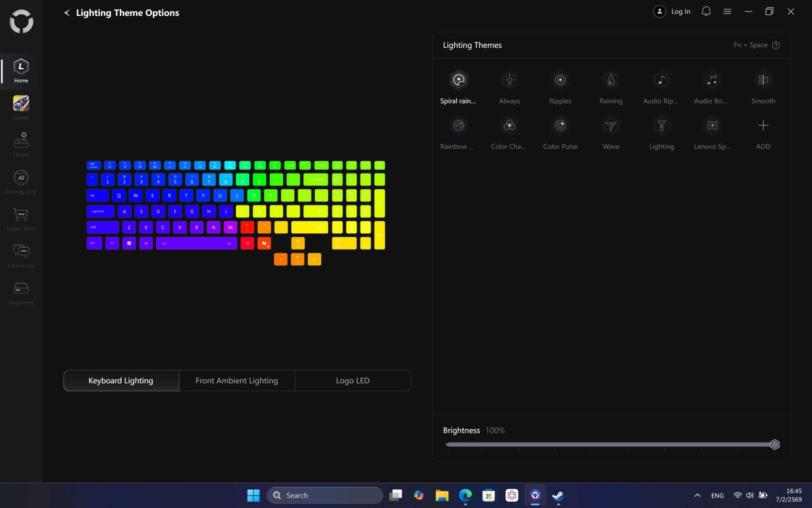
Task: Open Task View from the taskbar
Action: 395,496
